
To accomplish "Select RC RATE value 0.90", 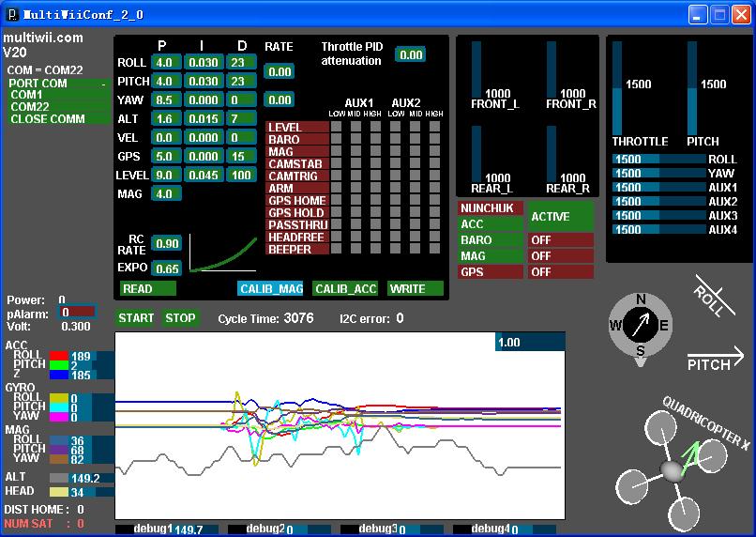I will (x=166, y=244).
